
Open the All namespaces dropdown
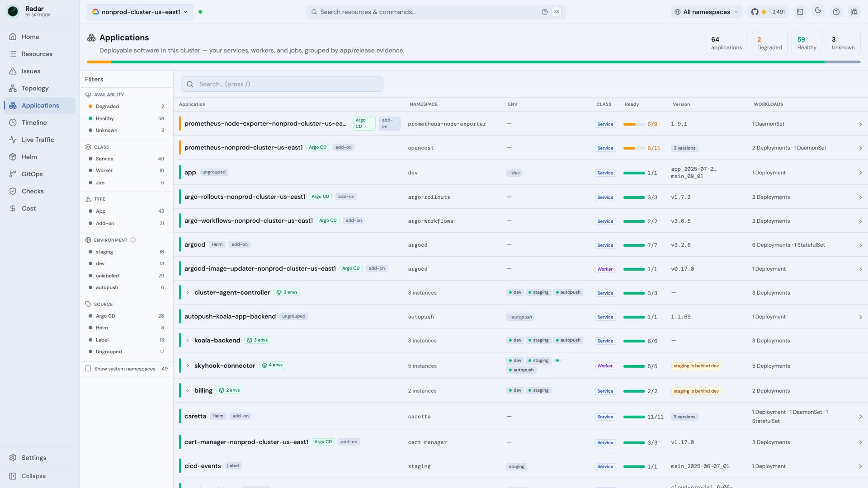(x=706, y=12)
